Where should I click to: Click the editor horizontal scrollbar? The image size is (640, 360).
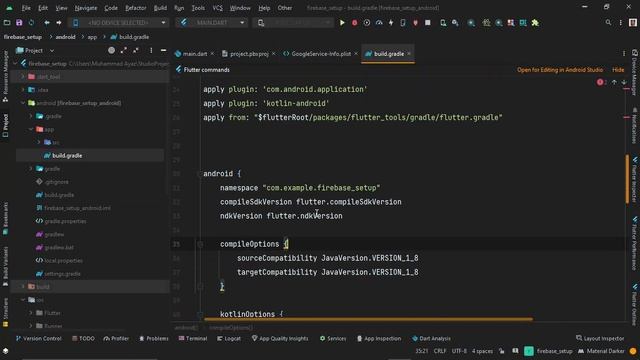coord(368,319)
